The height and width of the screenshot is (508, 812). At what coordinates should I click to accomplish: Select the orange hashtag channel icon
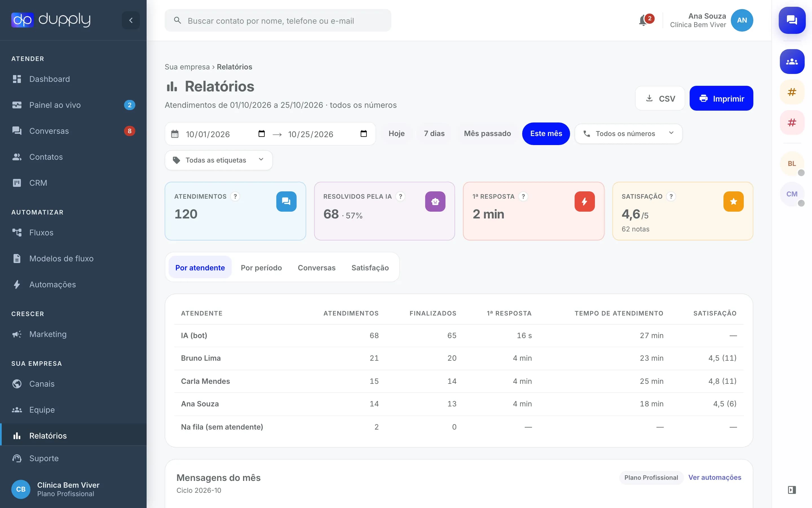[792, 92]
